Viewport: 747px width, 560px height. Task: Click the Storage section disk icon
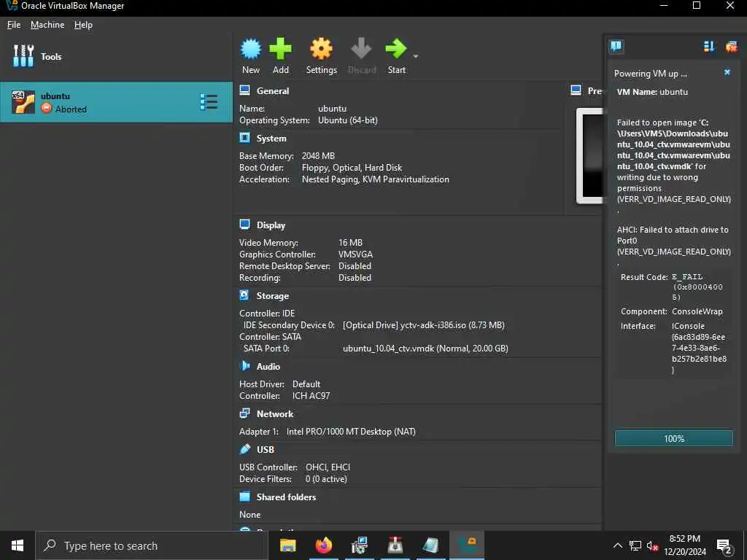point(244,296)
